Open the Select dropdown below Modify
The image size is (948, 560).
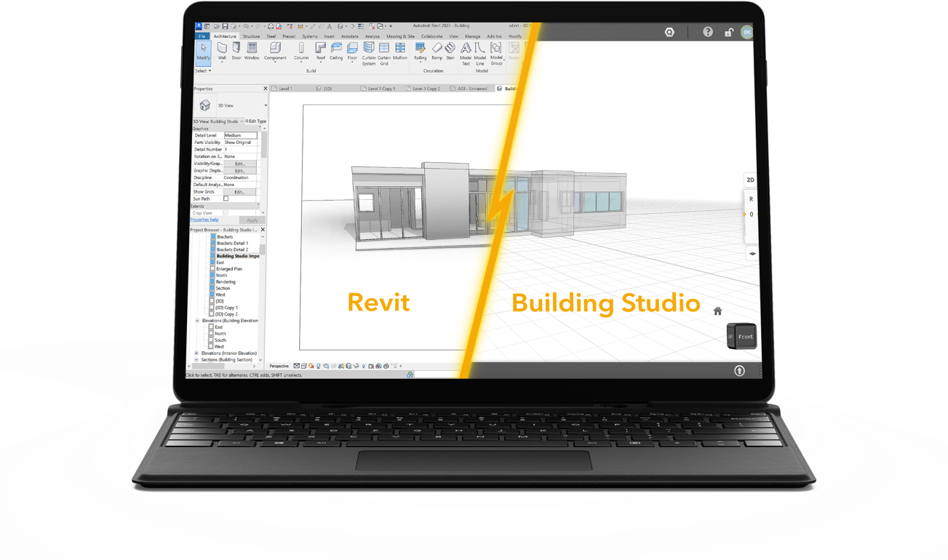[x=203, y=71]
